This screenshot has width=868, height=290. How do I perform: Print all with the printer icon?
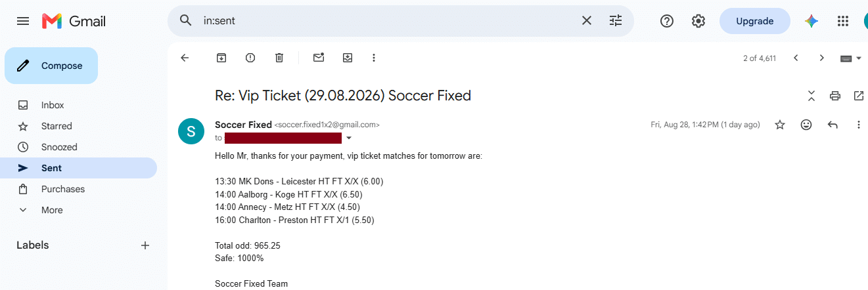point(835,96)
